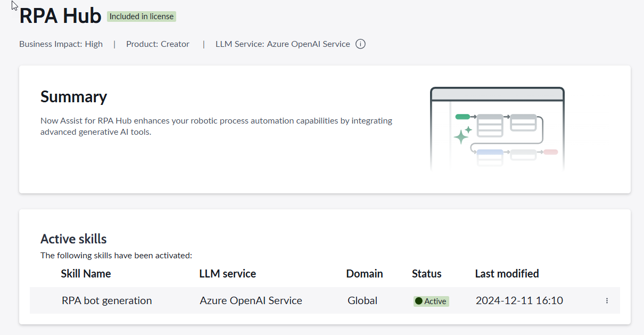Click 'Business Impact: High' text

coord(61,44)
